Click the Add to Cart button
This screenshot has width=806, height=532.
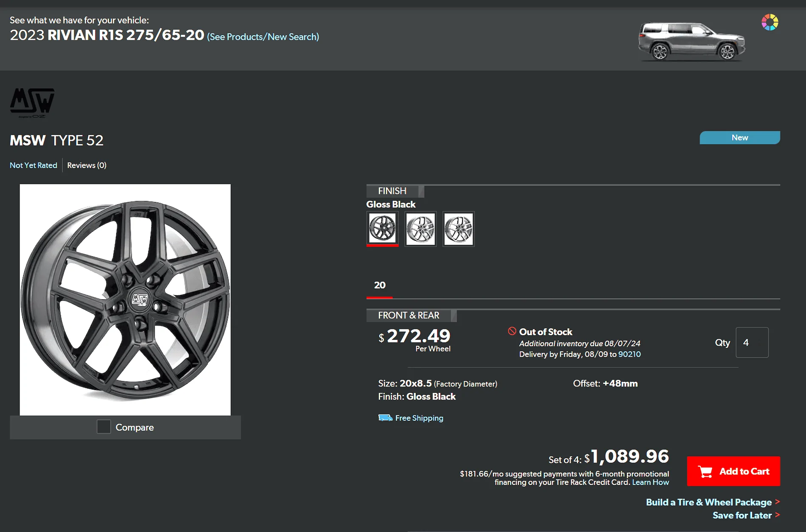(x=733, y=471)
